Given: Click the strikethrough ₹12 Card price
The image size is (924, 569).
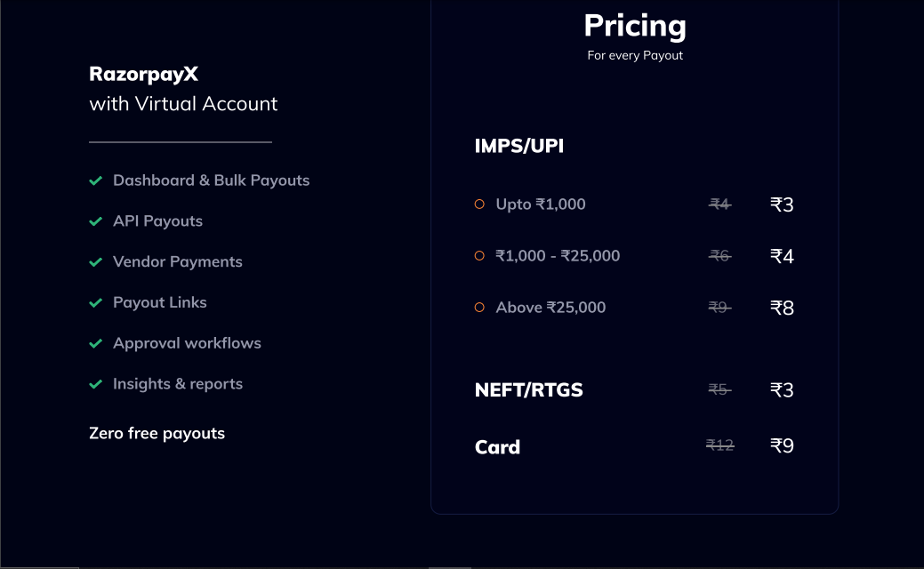Looking at the screenshot, I should click(x=720, y=445).
